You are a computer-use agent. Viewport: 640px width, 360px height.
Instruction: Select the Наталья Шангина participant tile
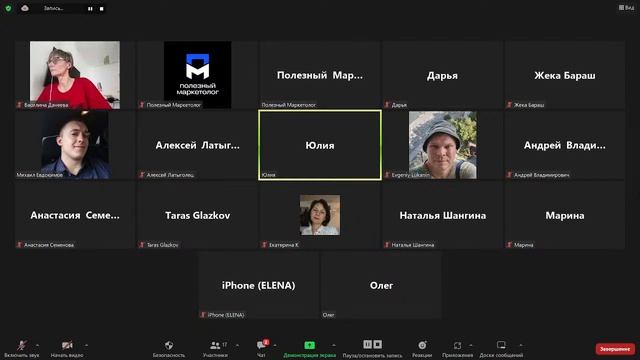(442, 215)
